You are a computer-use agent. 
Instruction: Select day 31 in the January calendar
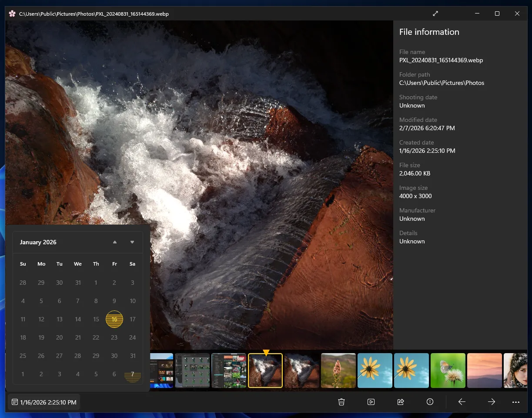tap(132, 356)
